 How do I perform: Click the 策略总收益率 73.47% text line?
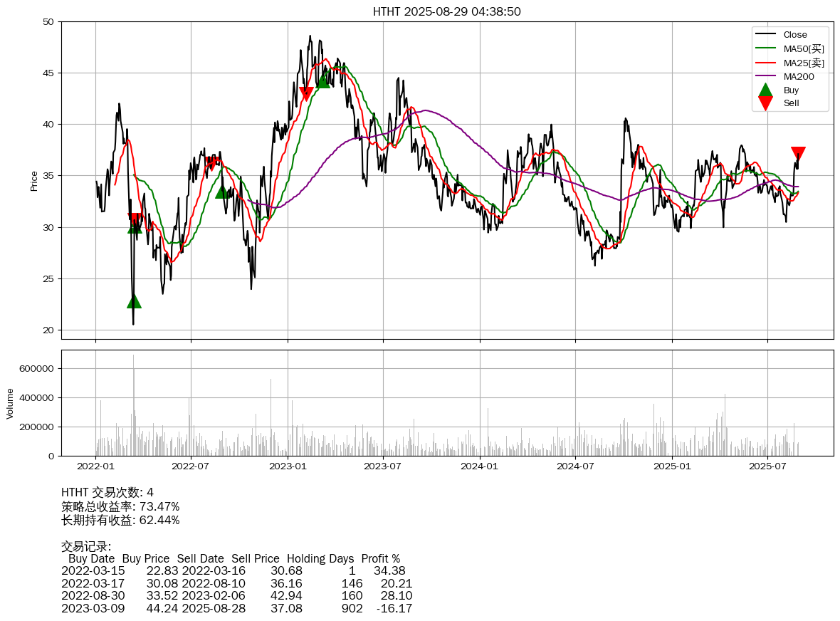120,506
